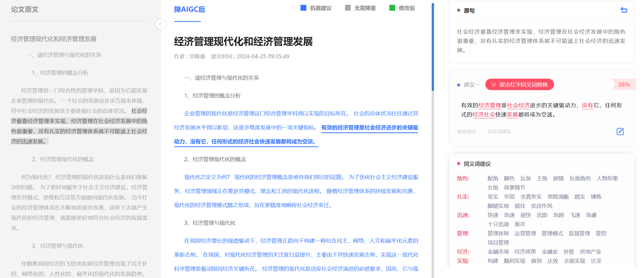Image resolution: width=644 pixels, height=278 pixels.
Task: Select the 降AIGC后 tab heading
Action: pos(189,10)
